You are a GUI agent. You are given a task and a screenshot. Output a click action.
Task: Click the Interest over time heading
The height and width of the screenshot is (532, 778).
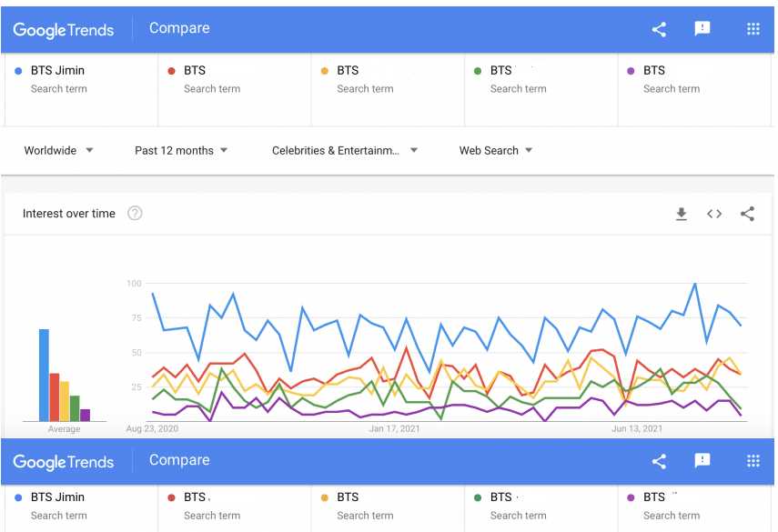(x=69, y=214)
